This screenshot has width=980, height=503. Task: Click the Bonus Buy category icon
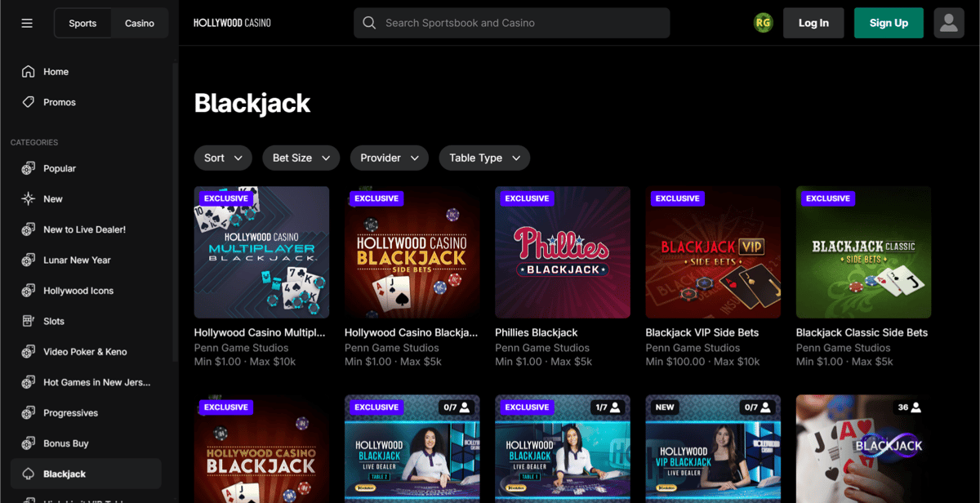29,443
